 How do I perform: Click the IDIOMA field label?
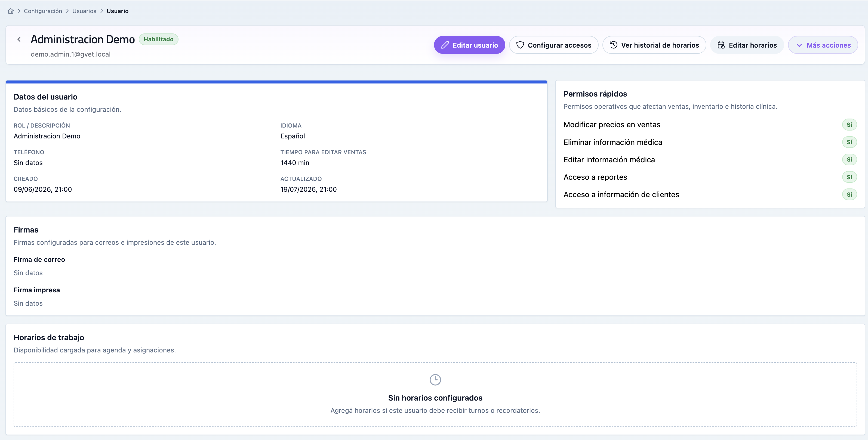click(x=291, y=126)
